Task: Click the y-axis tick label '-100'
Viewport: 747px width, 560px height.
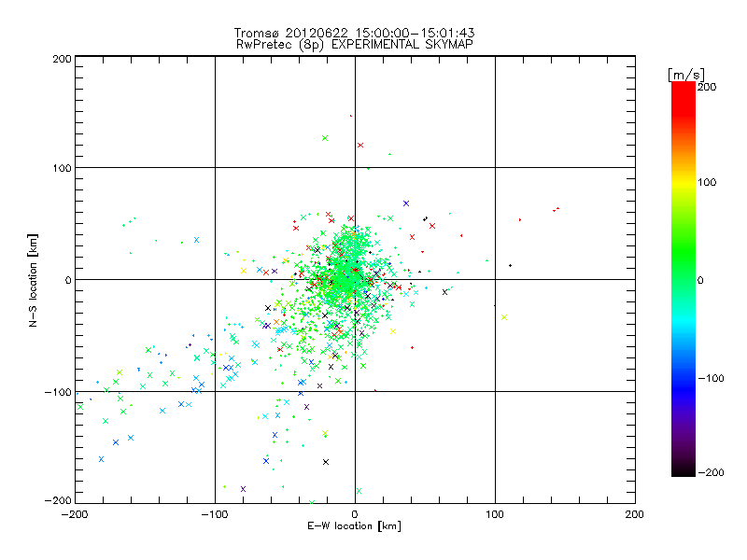Action: pos(58,392)
